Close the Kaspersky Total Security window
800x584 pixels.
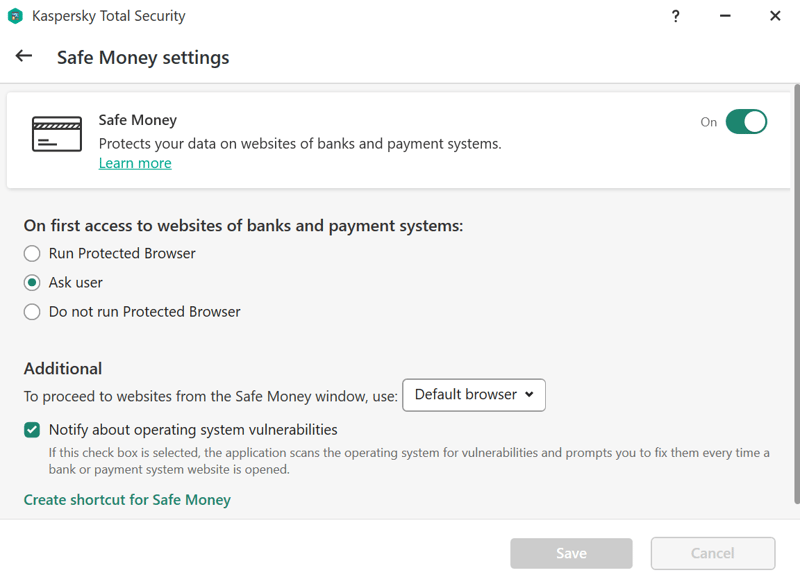pos(775,16)
